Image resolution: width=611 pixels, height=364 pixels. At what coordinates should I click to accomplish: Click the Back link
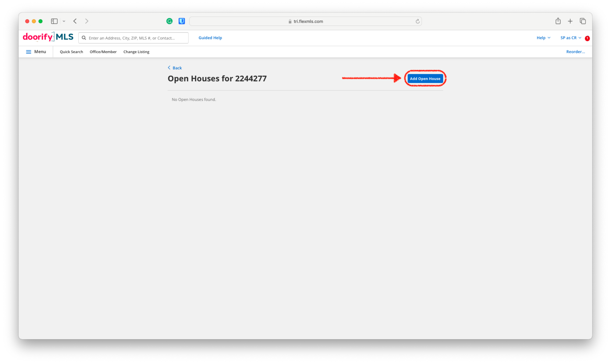pyautogui.click(x=175, y=68)
